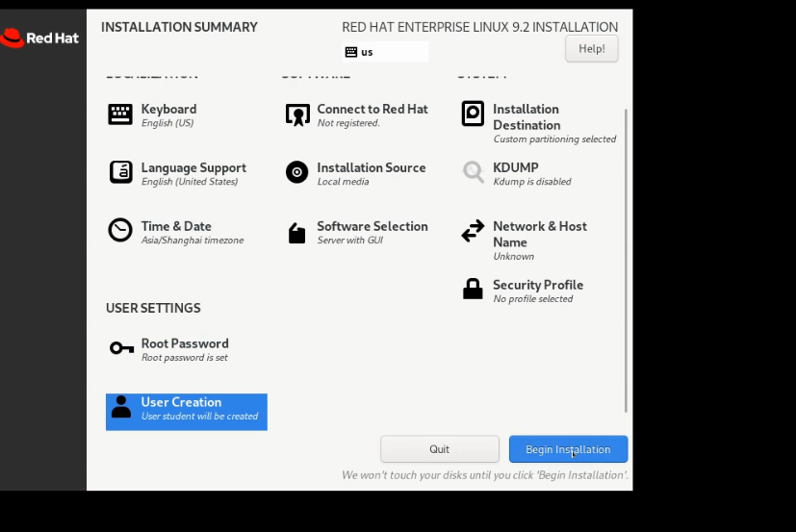Click the Quit button

point(440,449)
